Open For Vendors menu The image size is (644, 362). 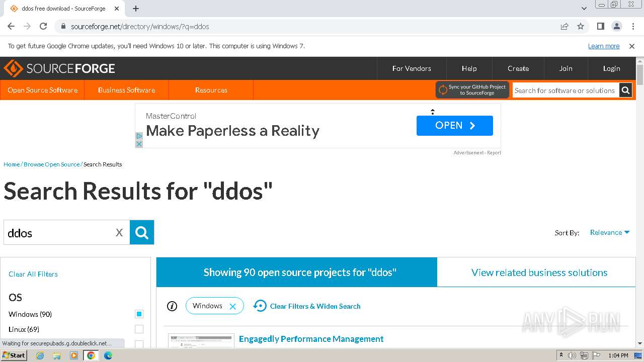point(412,68)
